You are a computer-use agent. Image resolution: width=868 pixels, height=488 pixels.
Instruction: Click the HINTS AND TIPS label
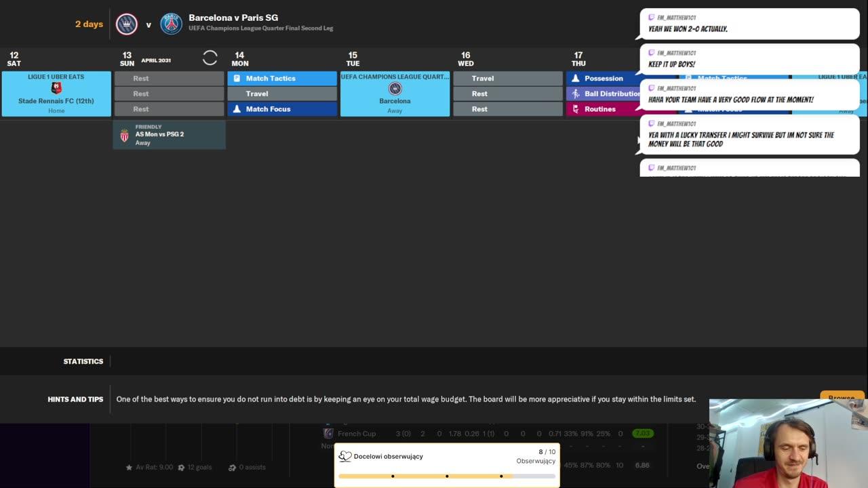75,400
